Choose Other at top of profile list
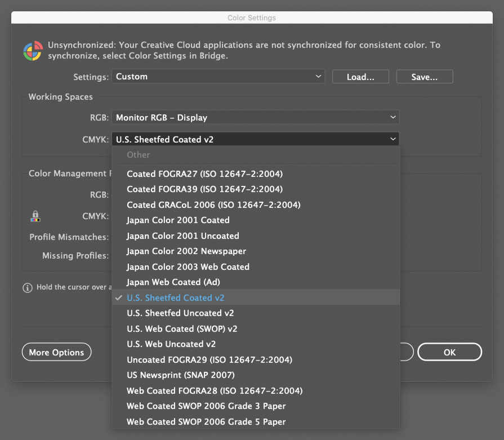Viewport: 504px width, 440px height. click(138, 154)
